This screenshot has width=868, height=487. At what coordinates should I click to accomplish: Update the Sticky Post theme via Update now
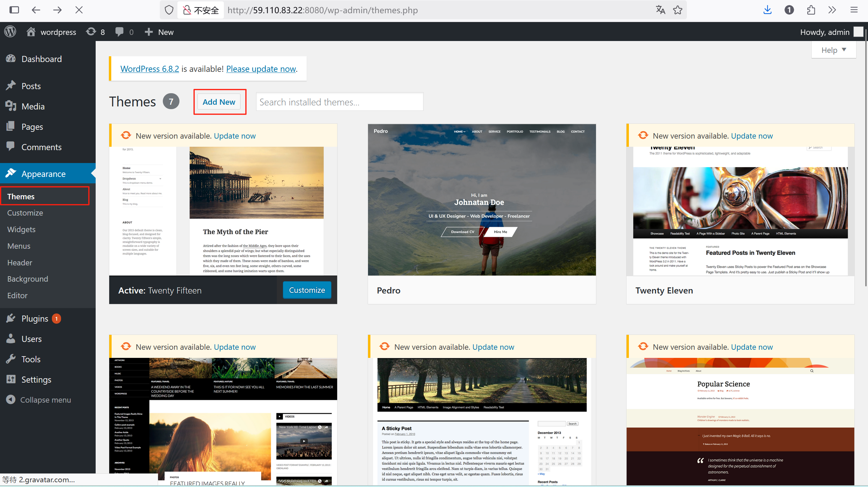pos(493,347)
